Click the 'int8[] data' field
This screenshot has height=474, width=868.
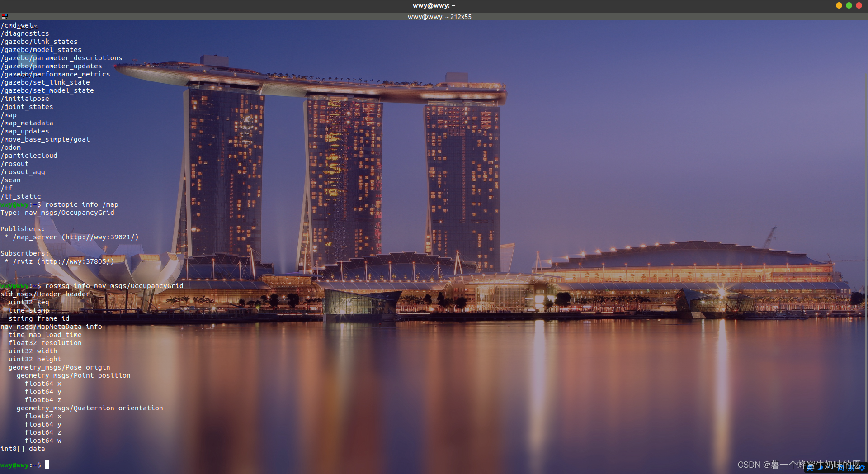[x=23, y=449]
